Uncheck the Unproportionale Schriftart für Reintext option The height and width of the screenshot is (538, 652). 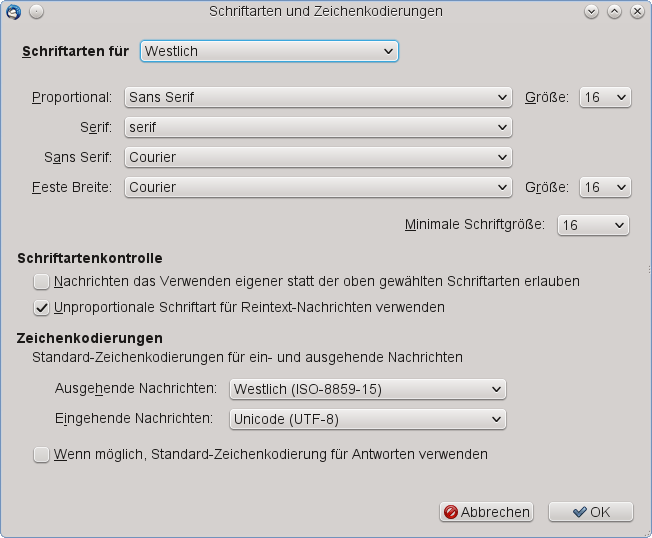(x=41, y=307)
